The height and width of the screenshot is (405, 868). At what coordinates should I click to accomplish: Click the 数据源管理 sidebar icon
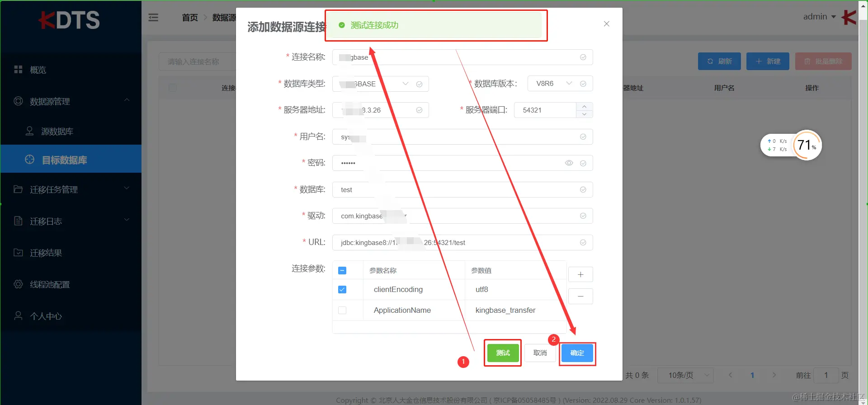(18, 101)
